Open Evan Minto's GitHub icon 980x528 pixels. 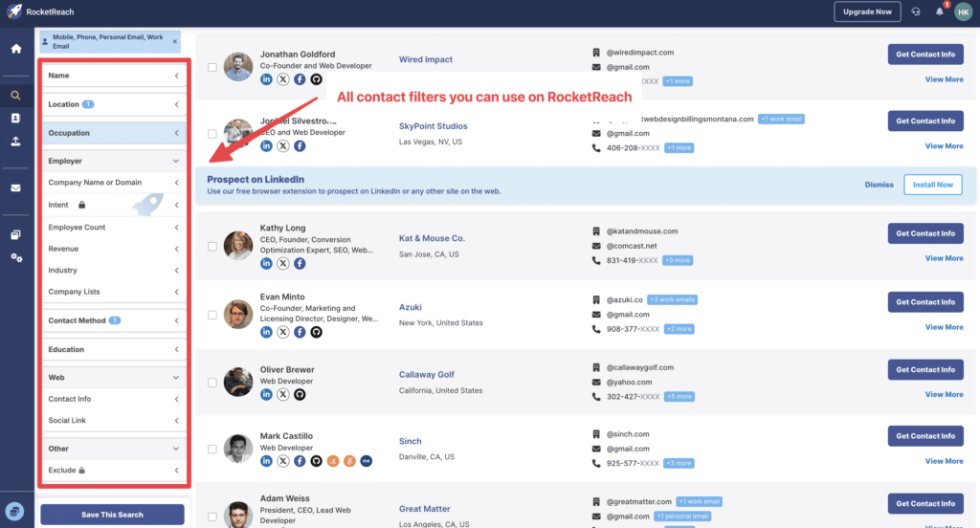pos(316,332)
